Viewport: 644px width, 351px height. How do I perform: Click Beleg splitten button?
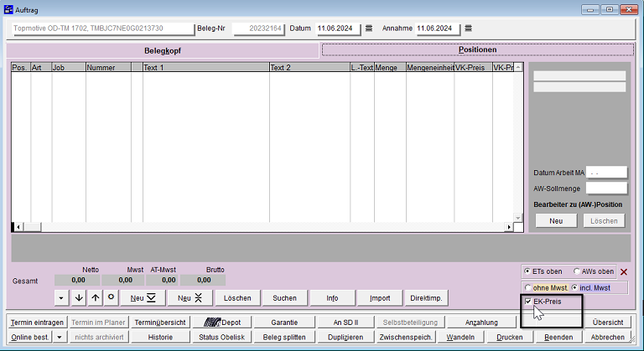(x=284, y=337)
